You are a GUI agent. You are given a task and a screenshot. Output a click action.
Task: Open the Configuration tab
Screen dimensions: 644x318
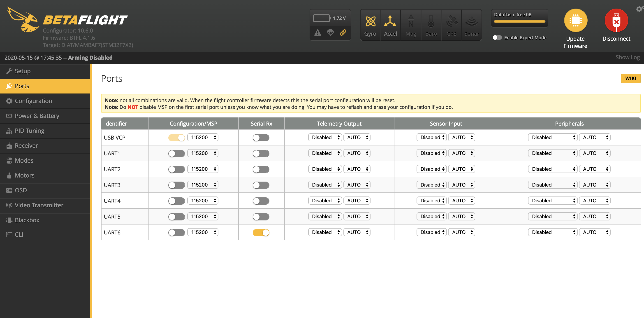coord(45,101)
